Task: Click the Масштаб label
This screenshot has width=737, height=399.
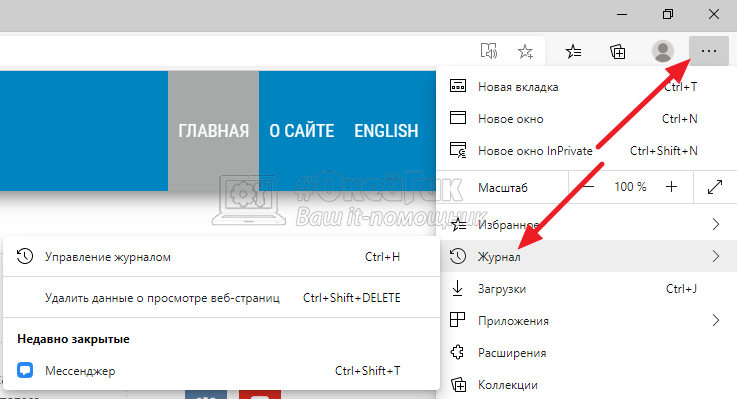Action: pos(502,188)
